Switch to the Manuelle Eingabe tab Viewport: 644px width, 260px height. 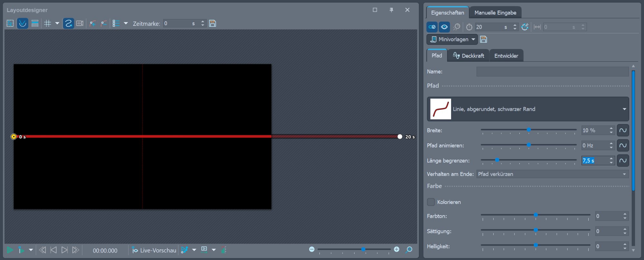495,13
